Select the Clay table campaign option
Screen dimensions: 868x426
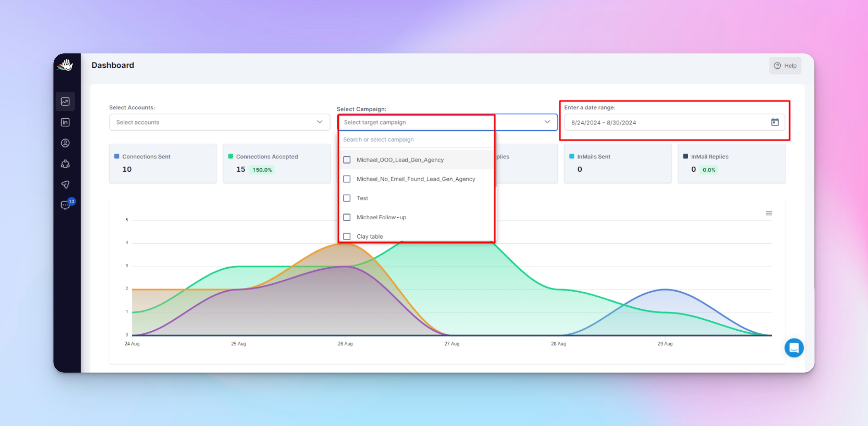pyautogui.click(x=370, y=237)
